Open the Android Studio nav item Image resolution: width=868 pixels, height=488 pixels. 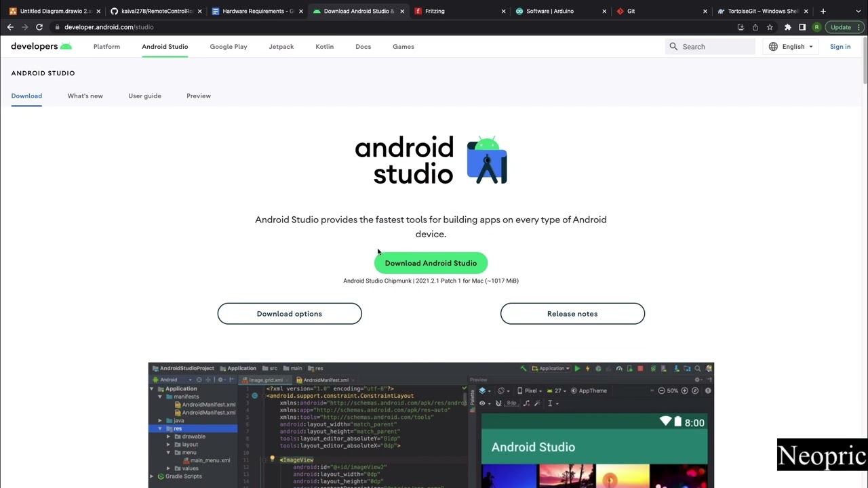(x=165, y=47)
